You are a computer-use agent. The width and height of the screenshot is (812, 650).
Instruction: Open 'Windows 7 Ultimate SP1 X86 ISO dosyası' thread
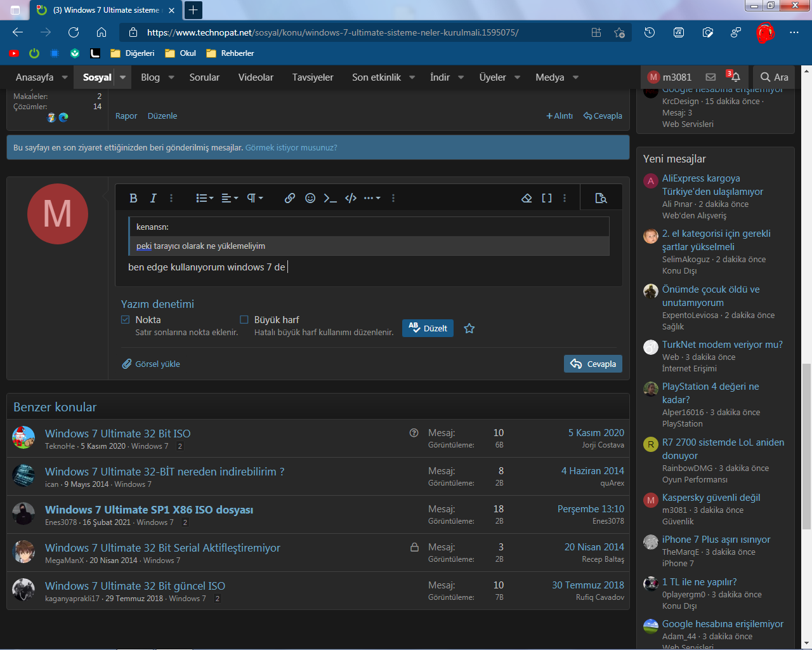click(x=149, y=510)
